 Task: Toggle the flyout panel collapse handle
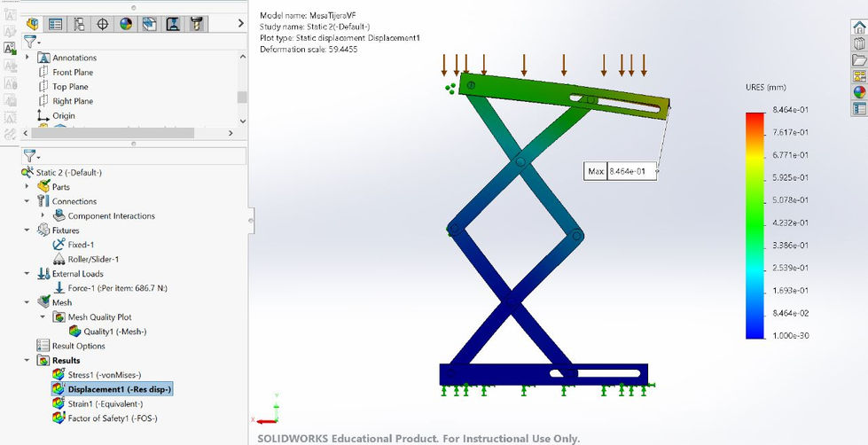252,221
